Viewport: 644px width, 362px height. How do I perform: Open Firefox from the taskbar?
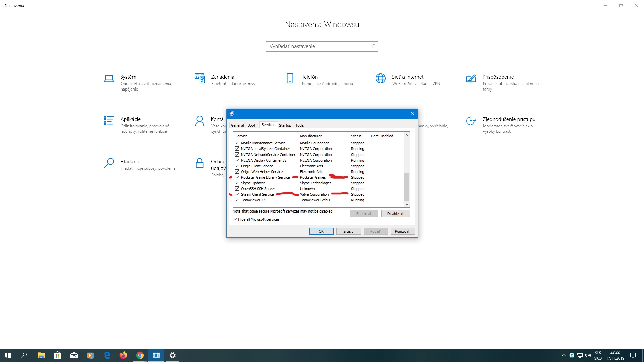coord(123,355)
